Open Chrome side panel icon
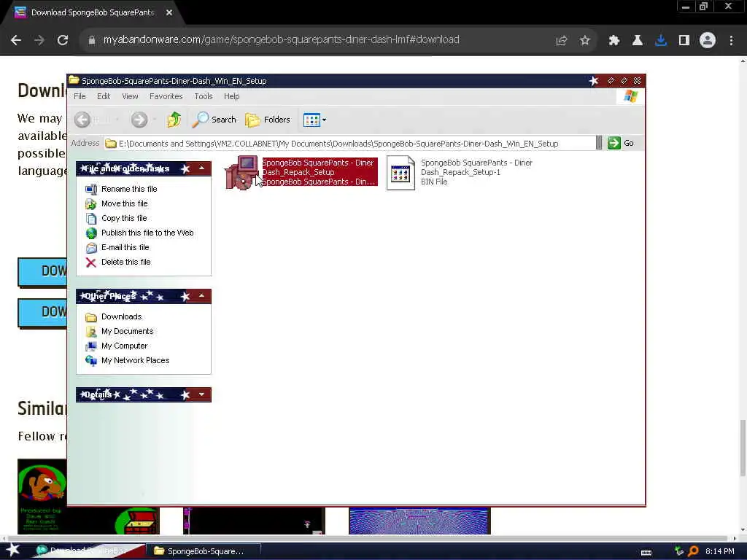The width and height of the screenshot is (747, 560). [684, 41]
